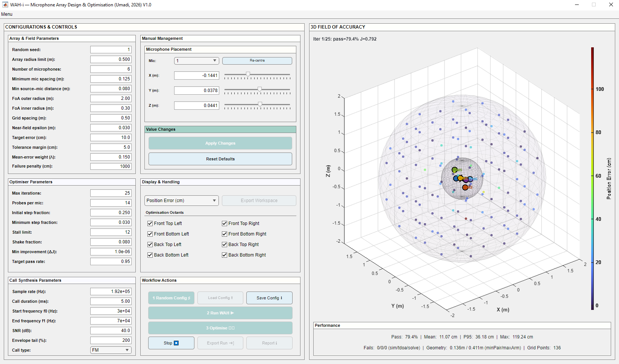This screenshot has height=364, width=619.
Task: Click the MATLAB app icon in title bar
Action: [5, 5]
